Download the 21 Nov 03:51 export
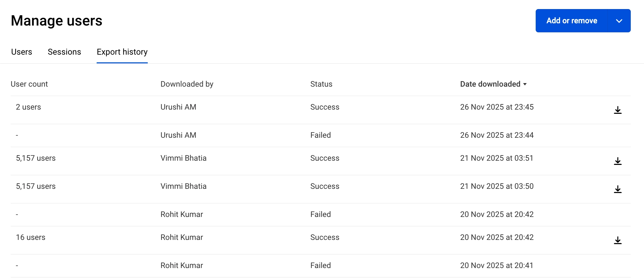Image resolution: width=644 pixels, height=280 pixels. pyautogui.click(x=617, y=161)
